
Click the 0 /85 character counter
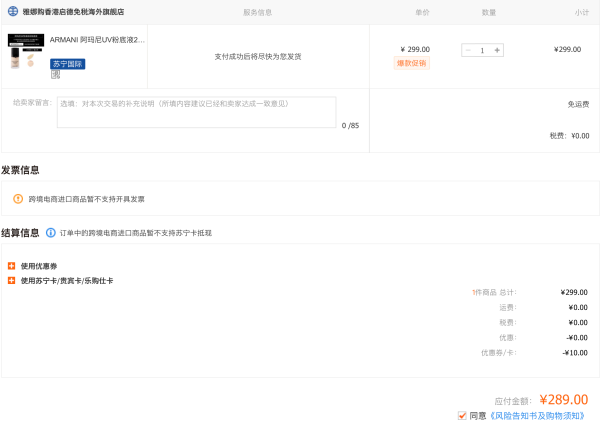click(350, 126)
